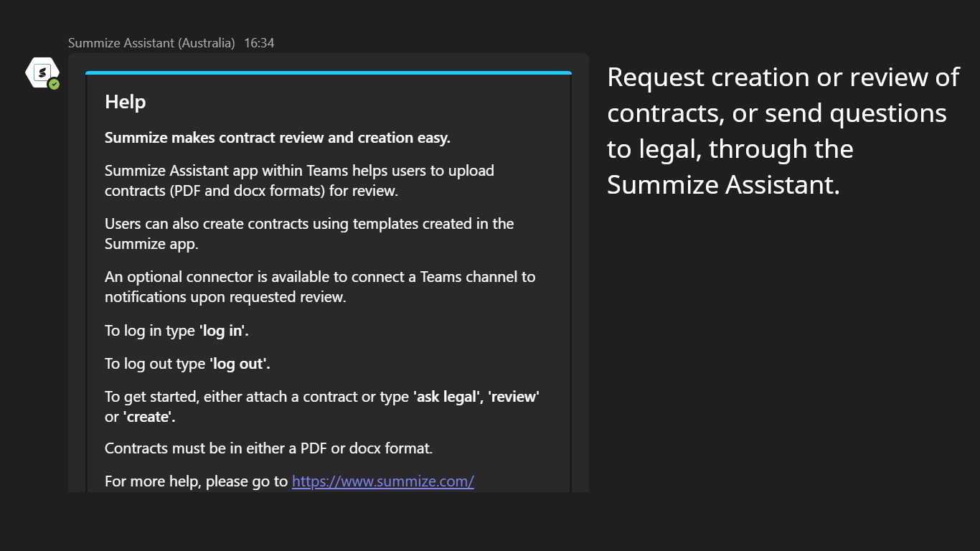The height and width of the screenshot is (551, 980).
Task: Click the green checkmark badge on avatar
Action: (x=55, y=85)
